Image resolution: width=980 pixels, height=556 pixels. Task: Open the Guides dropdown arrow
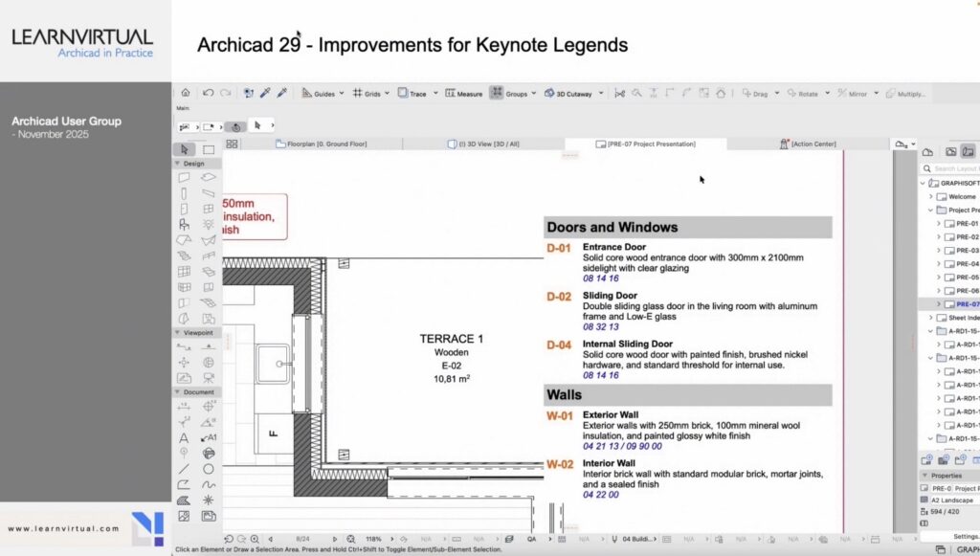click(x=342, y=93)
